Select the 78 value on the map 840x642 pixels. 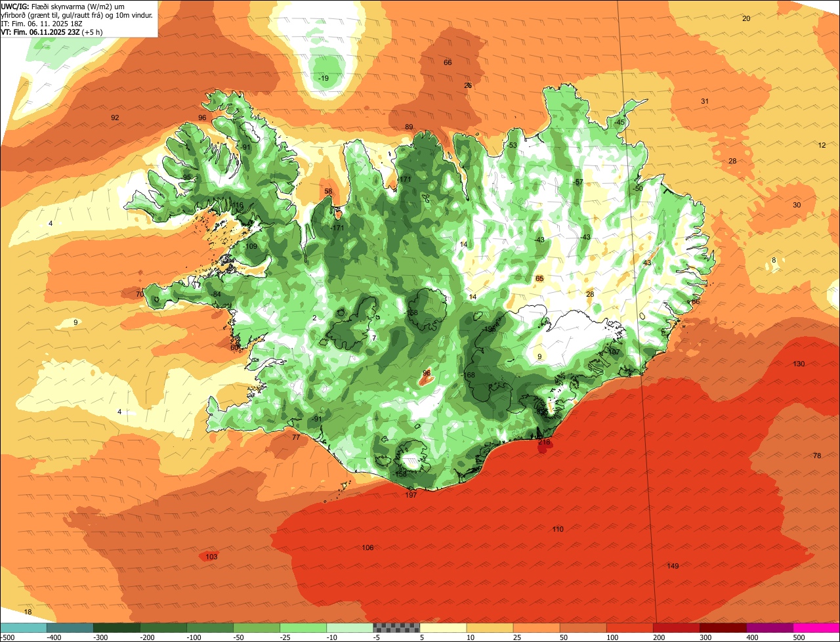pyautogui.click(x=817, y=456)
